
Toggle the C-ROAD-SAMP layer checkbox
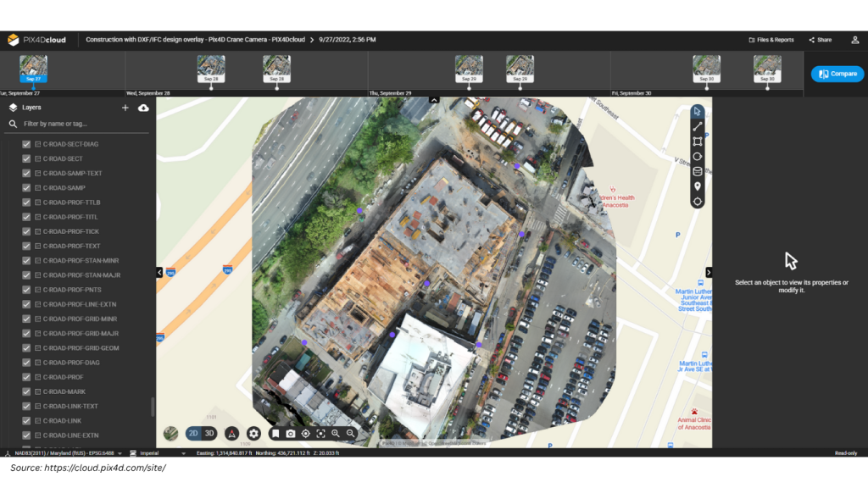pyautogui.click(x=26, y=187)
